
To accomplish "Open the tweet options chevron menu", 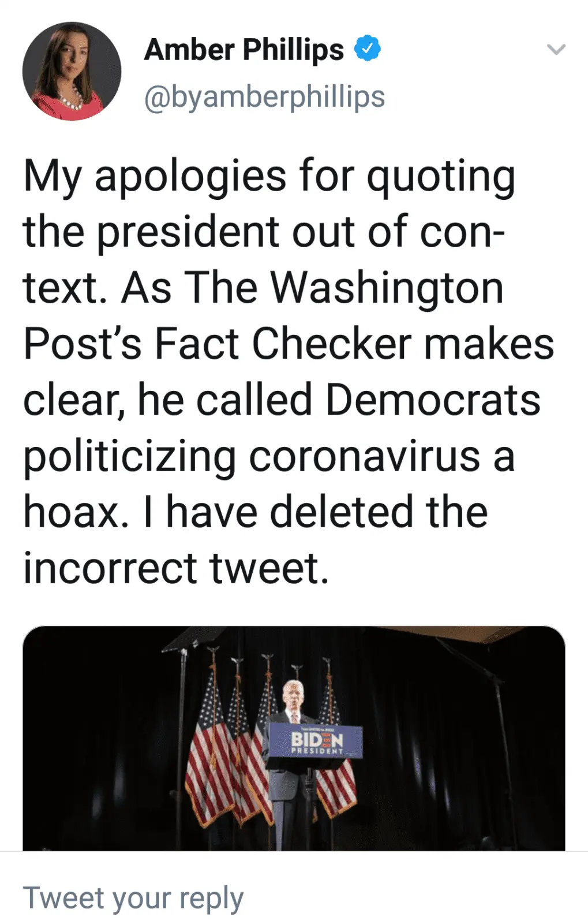I will click(556, 50).
